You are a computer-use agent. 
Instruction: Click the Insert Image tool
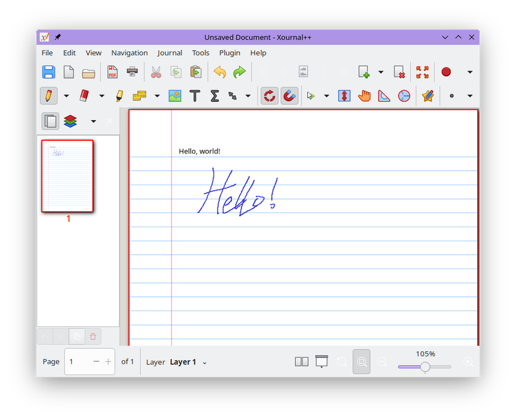(x=175, y=96)
